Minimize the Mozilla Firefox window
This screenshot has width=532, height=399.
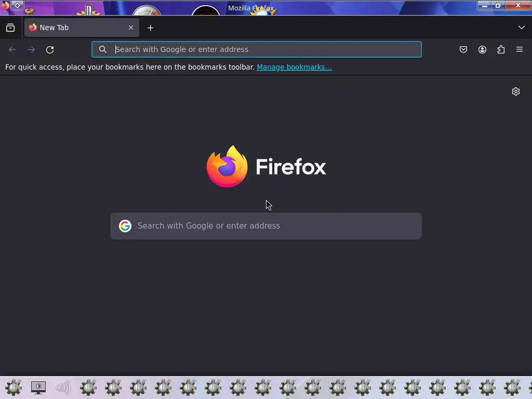tap(485, 5)
